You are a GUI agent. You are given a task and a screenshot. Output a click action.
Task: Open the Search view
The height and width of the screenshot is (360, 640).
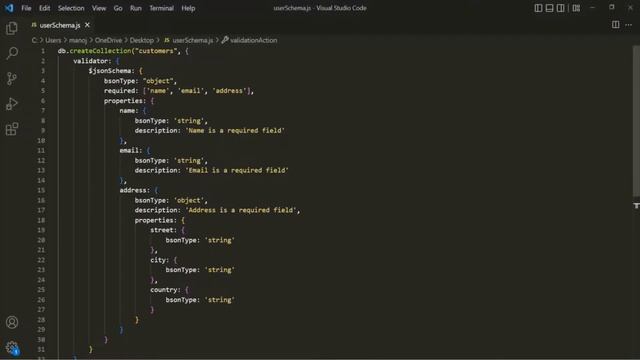(x=12, y=53)
